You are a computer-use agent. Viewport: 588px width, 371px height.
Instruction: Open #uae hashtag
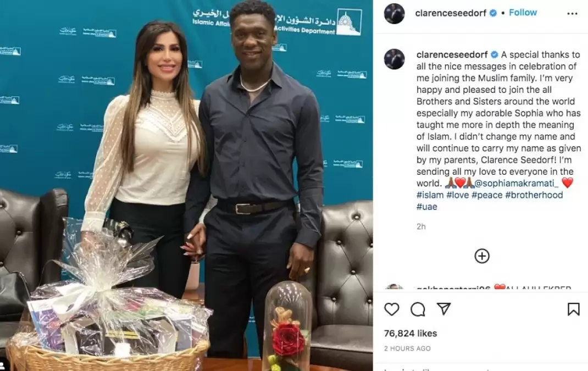pos(427,207)
